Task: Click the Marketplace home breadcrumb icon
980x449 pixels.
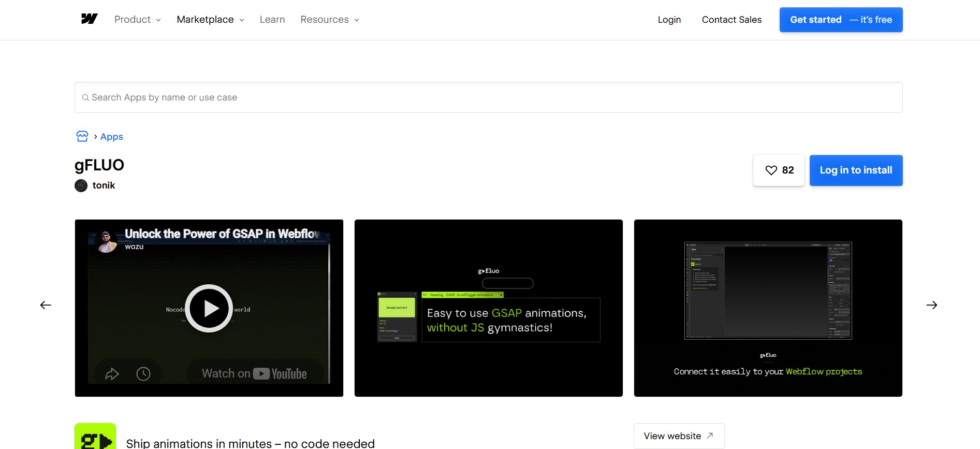Action: [82, 136]
